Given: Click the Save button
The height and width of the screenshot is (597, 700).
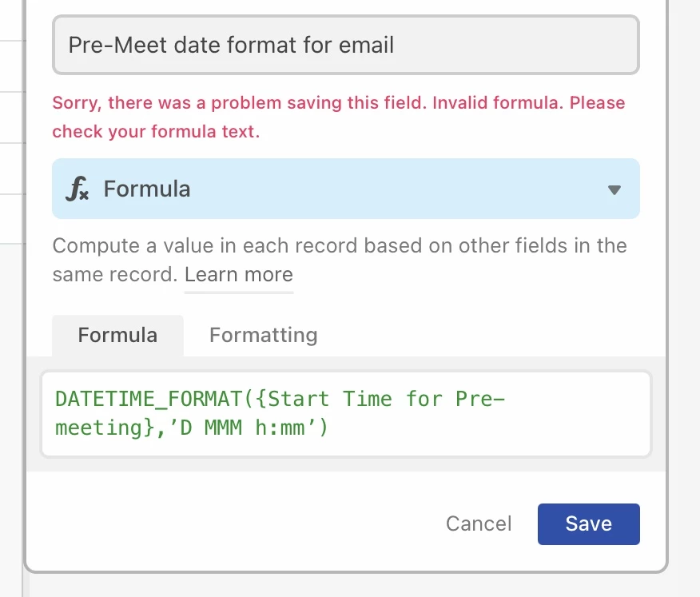Looking at the screenshot, I should 588,523.
